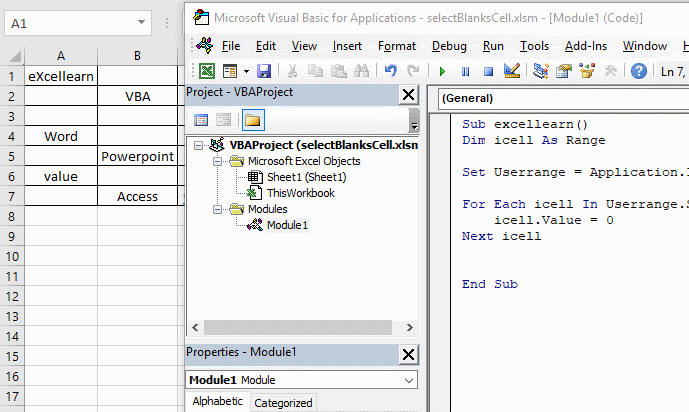Select the VBAProject root node label

[323, 145]
